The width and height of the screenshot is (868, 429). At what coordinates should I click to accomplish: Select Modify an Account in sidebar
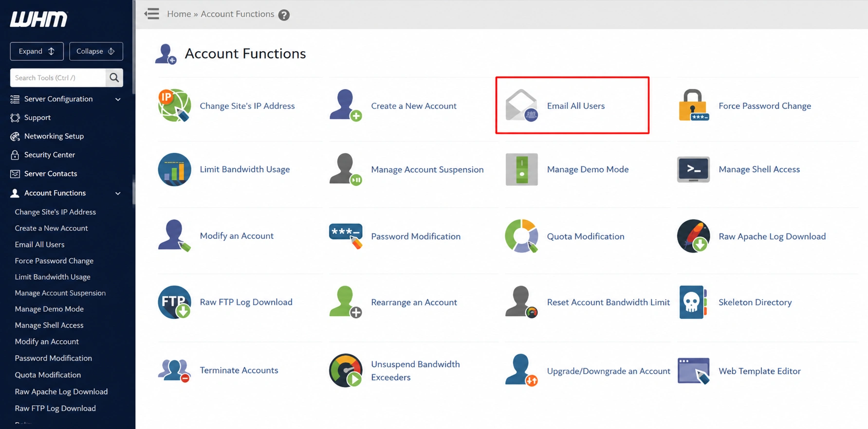tap(47, 341)
